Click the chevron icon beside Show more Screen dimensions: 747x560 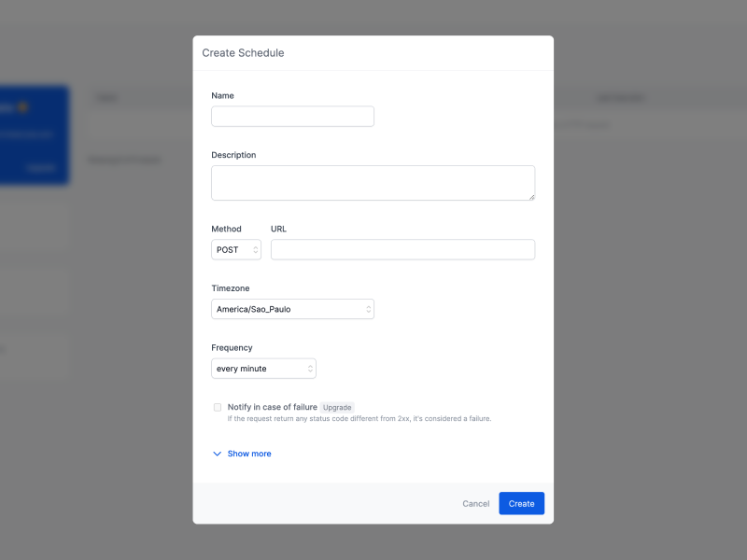click(x=218, y=454)
